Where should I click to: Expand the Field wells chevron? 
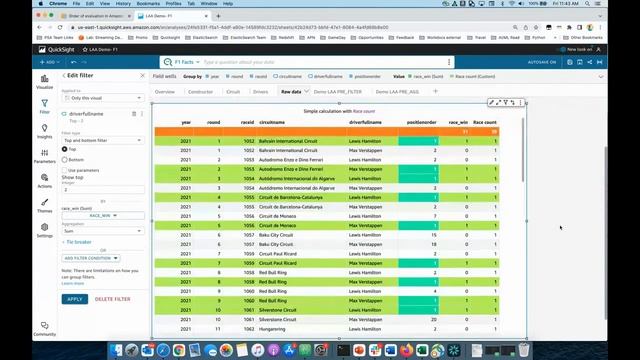point(601,76)
